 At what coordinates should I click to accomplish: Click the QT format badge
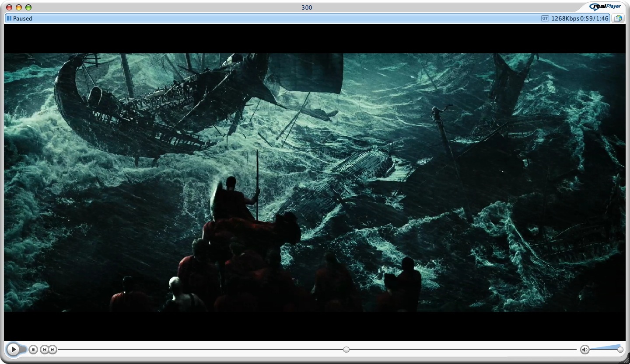(x=545, y=18)
